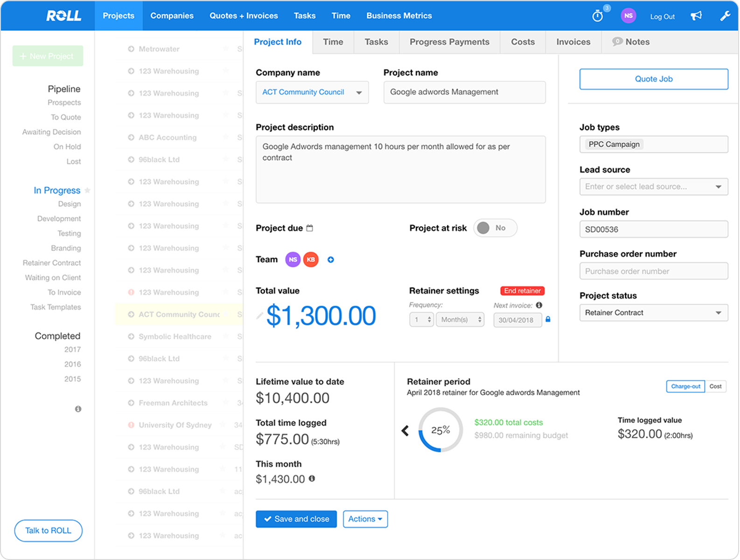
Task: Click the lock icon beside next invoice date
Action: pyautogui.click(x=548, y=320)
